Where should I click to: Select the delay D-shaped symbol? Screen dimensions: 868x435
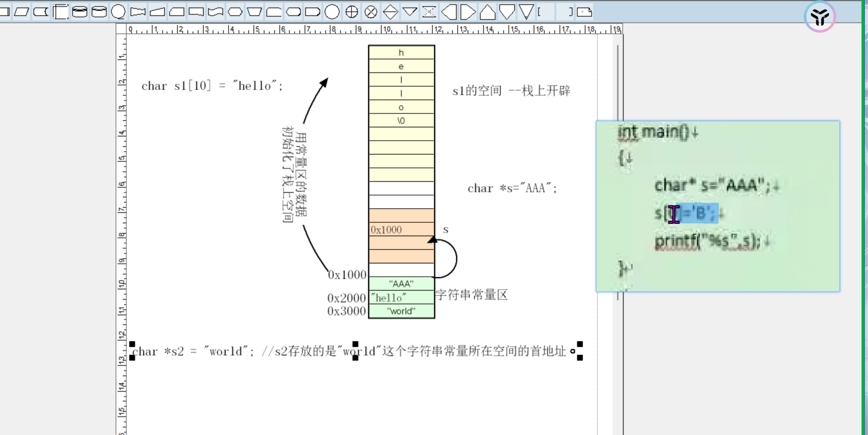(x=312, y=12)
